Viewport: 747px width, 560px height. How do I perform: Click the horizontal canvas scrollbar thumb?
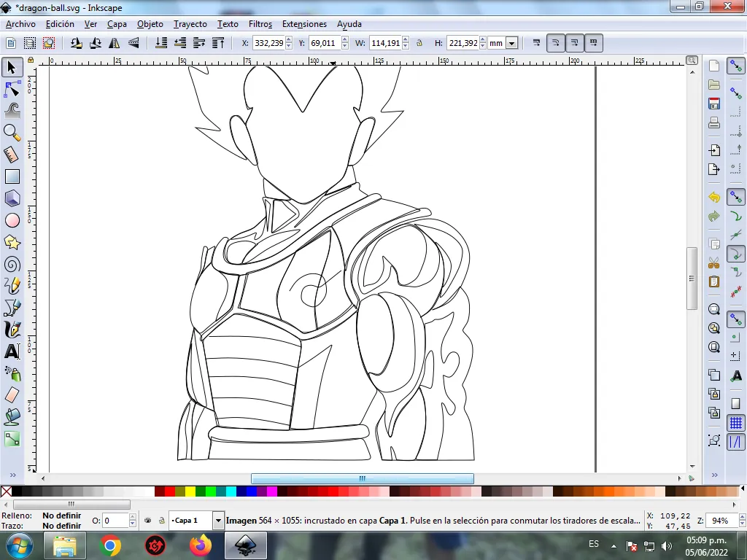[x=362, y=478]
